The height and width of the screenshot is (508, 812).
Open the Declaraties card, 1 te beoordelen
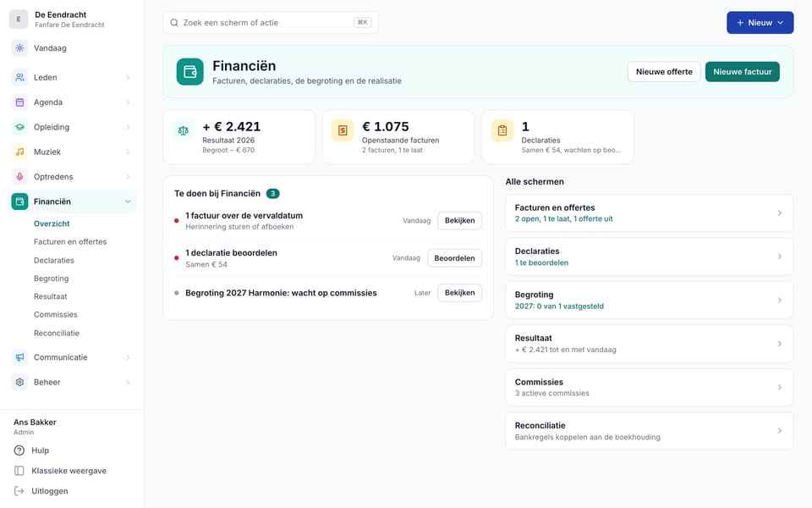pyautogui.click(x=650, y=257)
